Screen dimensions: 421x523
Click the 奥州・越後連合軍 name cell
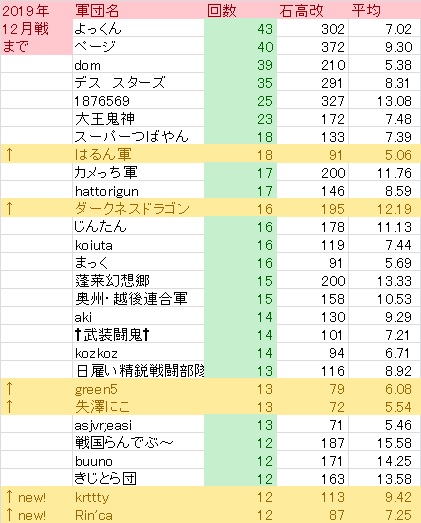(138, 299)
